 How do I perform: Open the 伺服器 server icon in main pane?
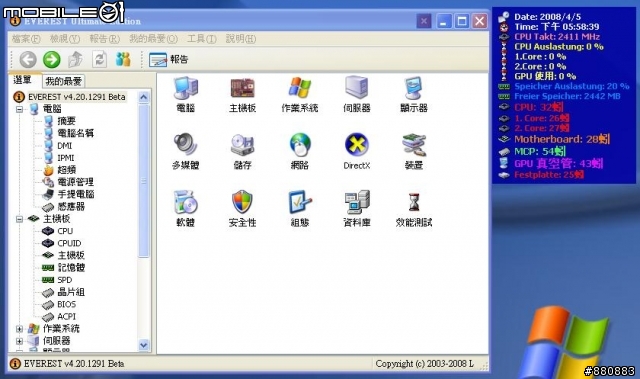tap(357, 94)
